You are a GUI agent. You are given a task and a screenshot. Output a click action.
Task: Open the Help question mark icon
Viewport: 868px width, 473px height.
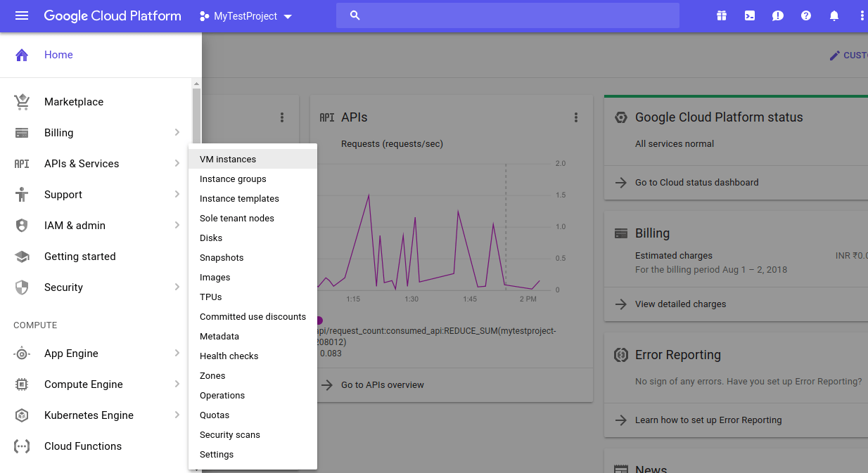pyautogui.click(x=806, y=15)
